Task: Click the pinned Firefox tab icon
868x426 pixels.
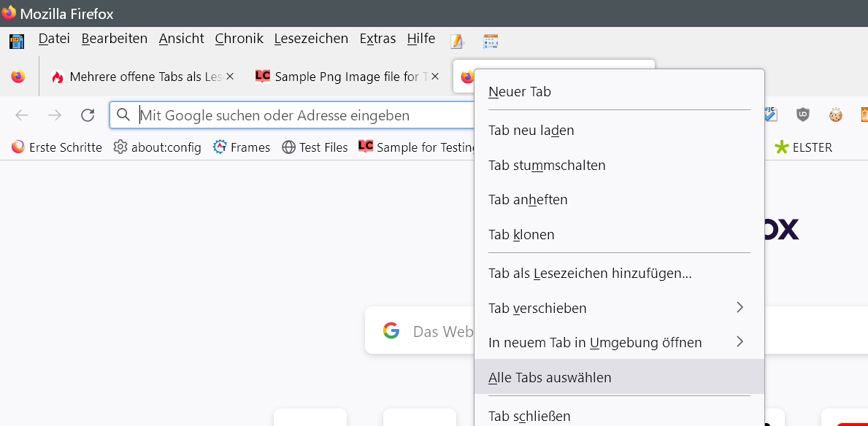Action: coord(18,77)
